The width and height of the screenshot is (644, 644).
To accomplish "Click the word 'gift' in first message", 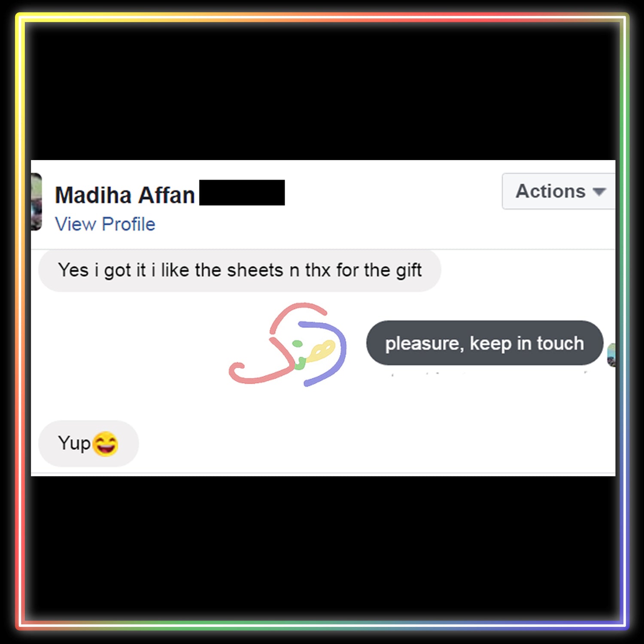I will click(x=409, y=271).
